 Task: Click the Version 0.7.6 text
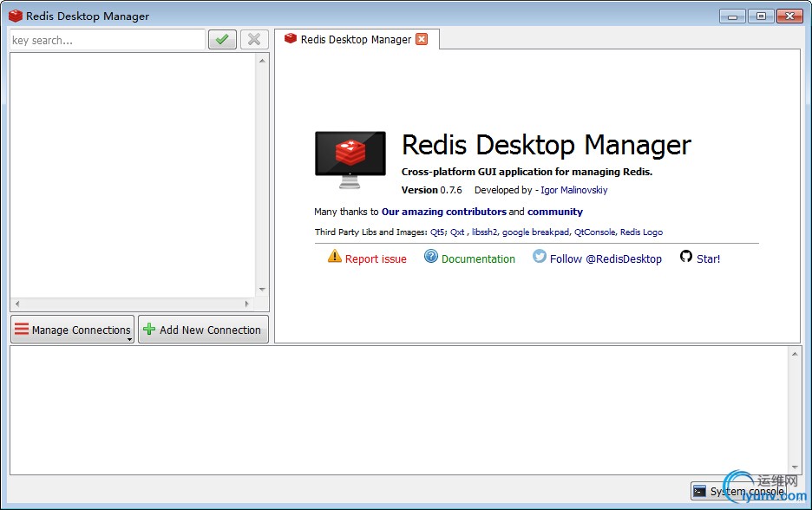[x=431, y=190]
